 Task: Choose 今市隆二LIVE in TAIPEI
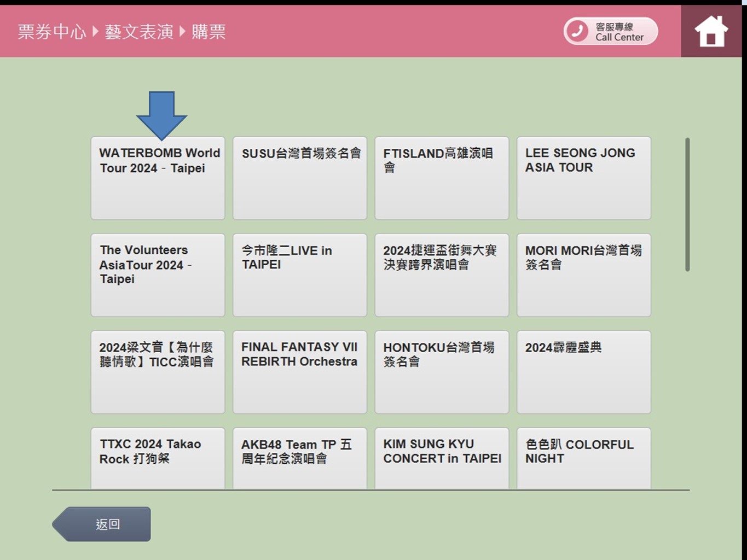pyautogui.click(x=300, y=275)
